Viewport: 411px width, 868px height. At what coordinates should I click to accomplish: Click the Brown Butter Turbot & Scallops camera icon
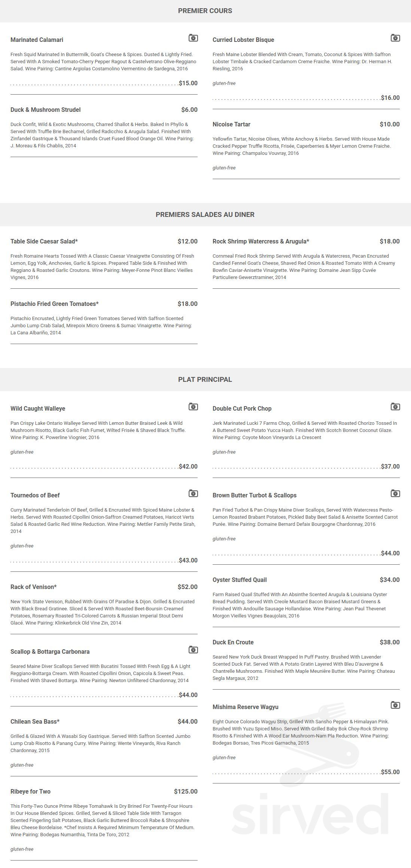tap(395, 493)
